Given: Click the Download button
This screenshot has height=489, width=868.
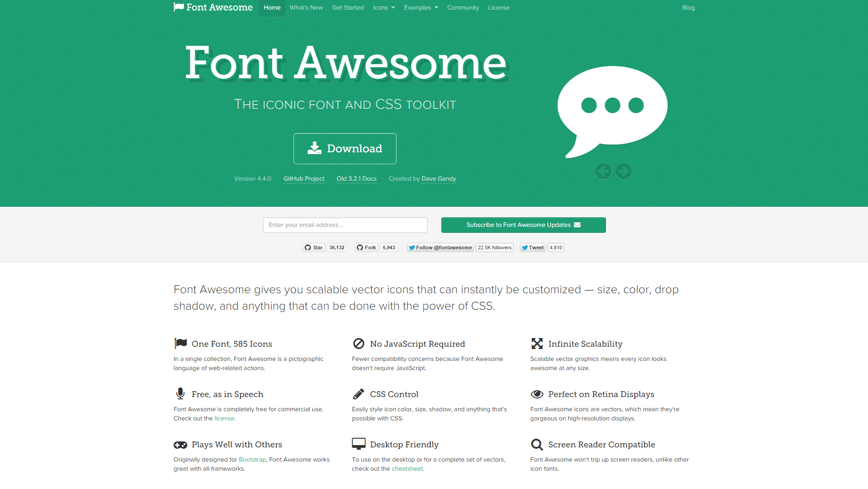Looking at the screenshot, I should pos(345,149).
